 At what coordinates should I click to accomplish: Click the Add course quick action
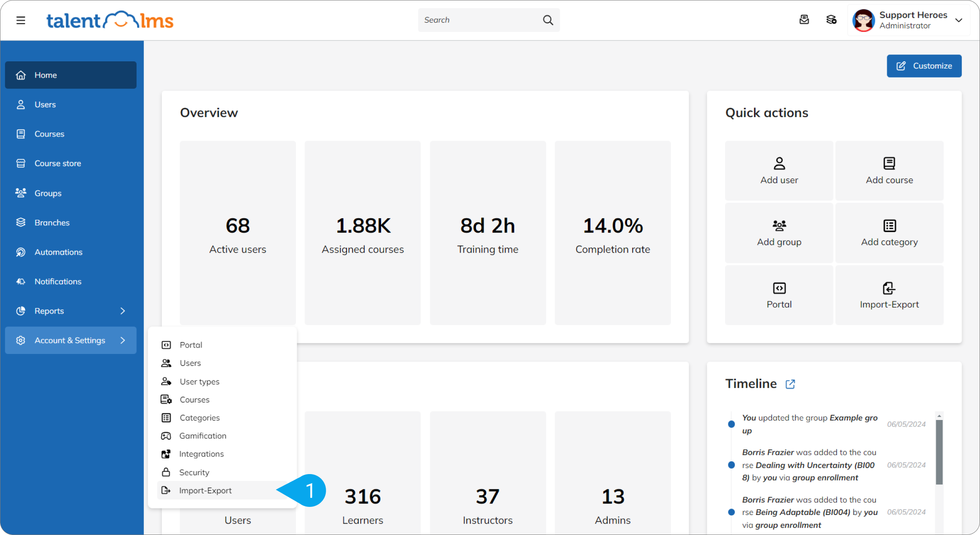tap(889, 170)
